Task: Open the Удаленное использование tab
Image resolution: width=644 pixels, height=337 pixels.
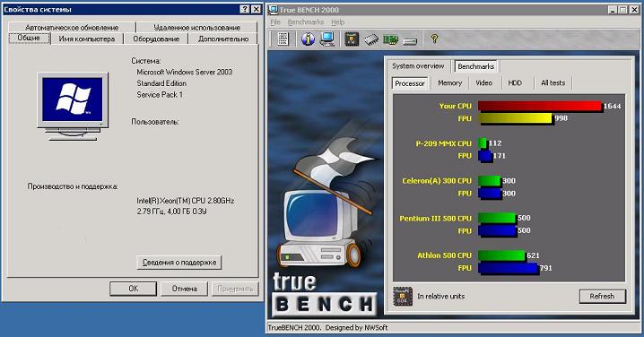Action: click(197, 28)
